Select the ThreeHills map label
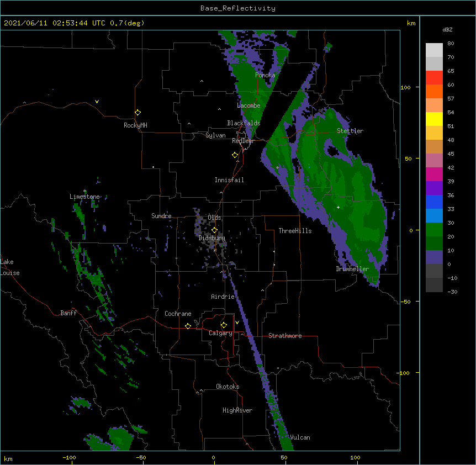 295,231
